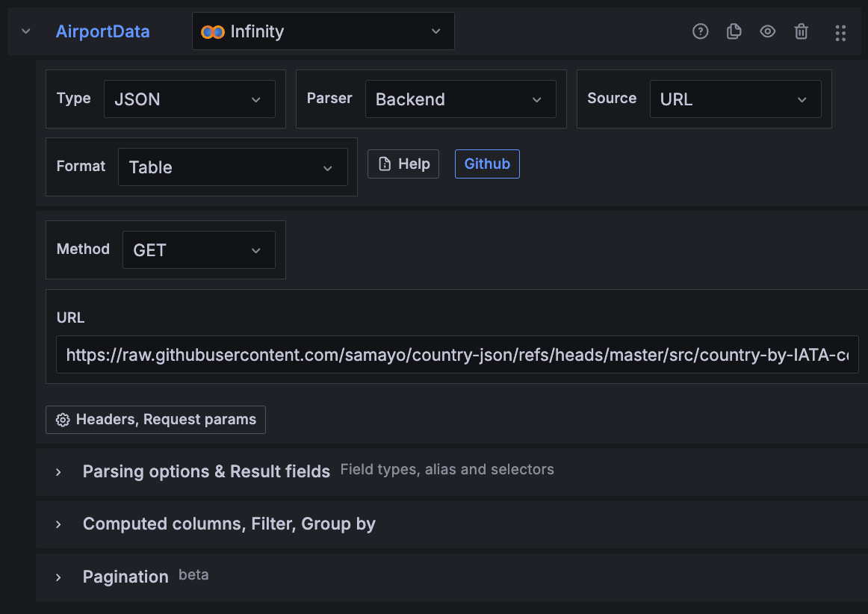The width and height of the screenshot is (868, 614).
Task: Delete the AirportData query
Action: coord(801,31)
